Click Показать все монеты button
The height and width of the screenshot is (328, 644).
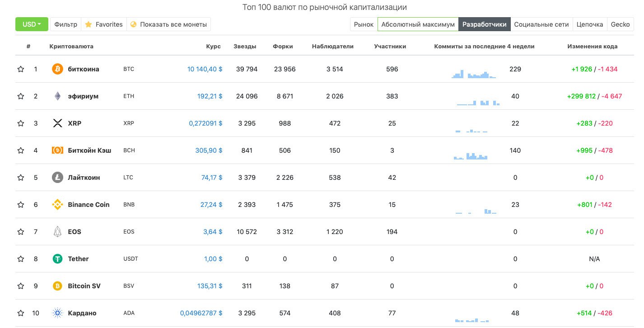pos(169,24)
